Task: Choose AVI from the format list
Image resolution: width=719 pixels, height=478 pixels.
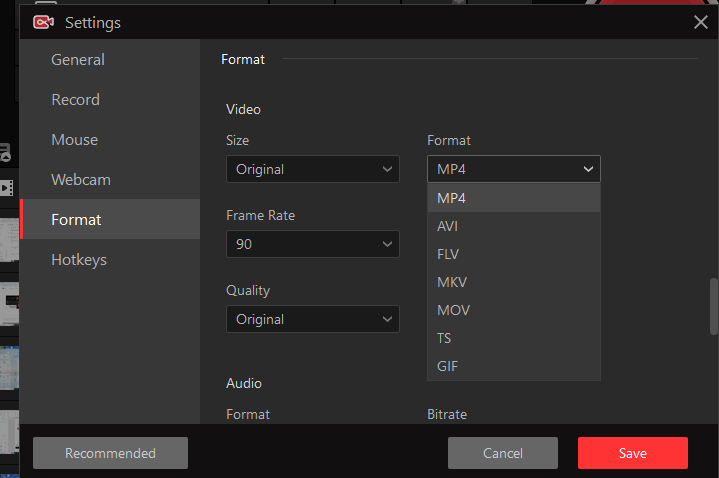Action: tap(514, 226)
